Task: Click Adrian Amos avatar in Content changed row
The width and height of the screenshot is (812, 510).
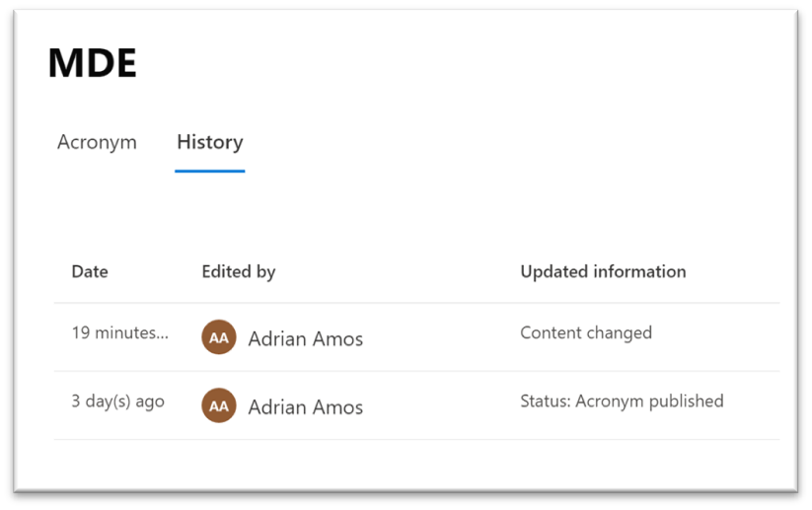Action: point(219,337)
